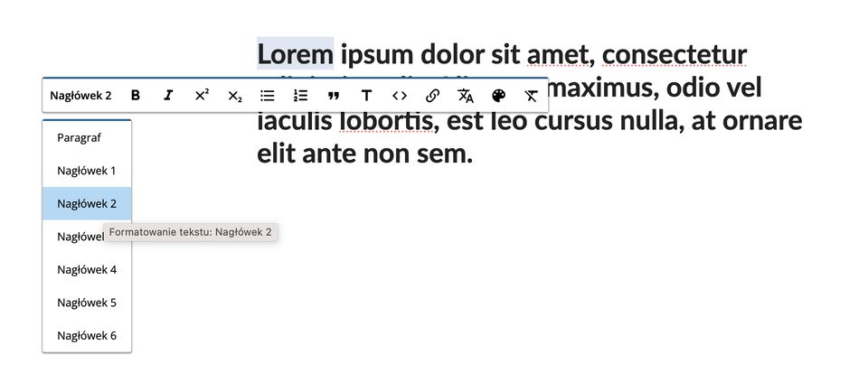Image resolution: width=868 pixels, height=373 pixels.
Task: Apply block quote formatting
Action: click(x=334, y=95)
